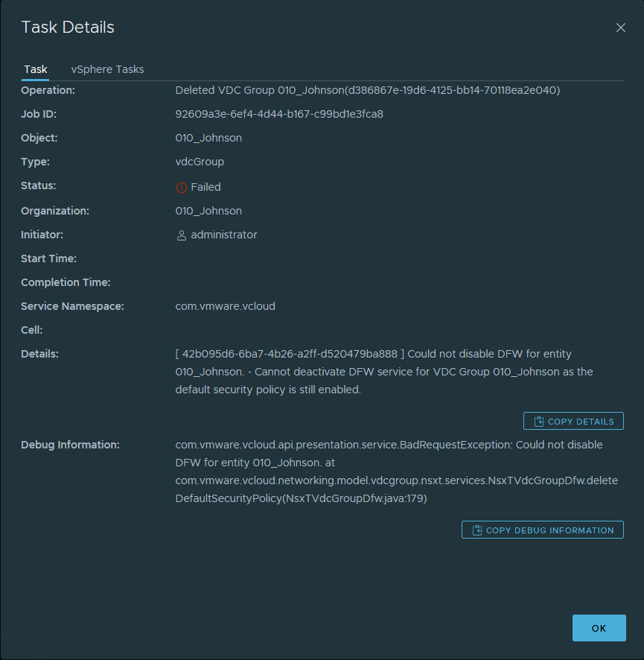
Task: Click the Object value 010_Johnson
Action: coord(208,138)
